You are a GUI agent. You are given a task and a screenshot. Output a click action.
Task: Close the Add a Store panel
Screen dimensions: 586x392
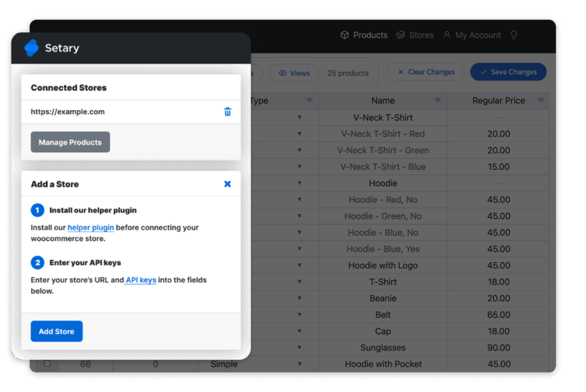227,184
